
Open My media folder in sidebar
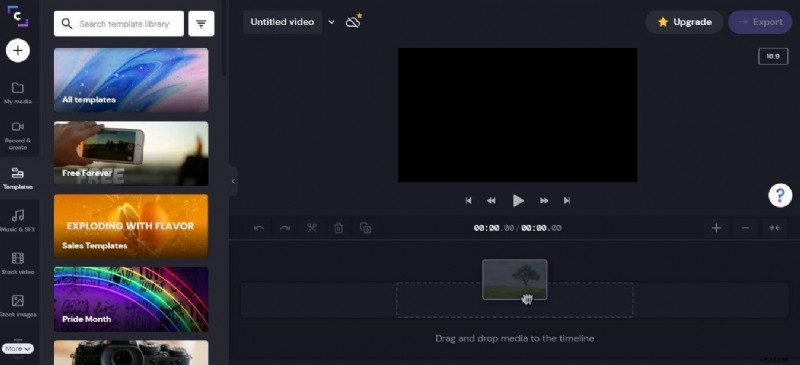tap(18, 93)
